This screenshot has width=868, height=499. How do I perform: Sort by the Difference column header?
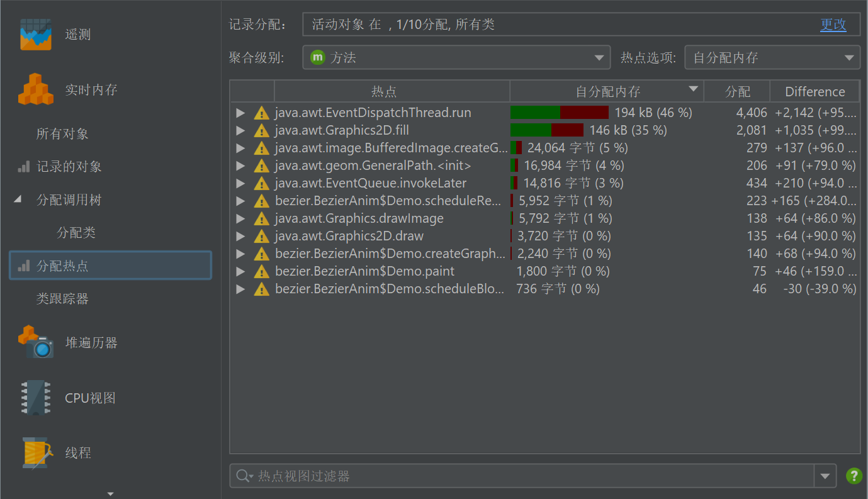pyautogui.click(x=815, y=92)
